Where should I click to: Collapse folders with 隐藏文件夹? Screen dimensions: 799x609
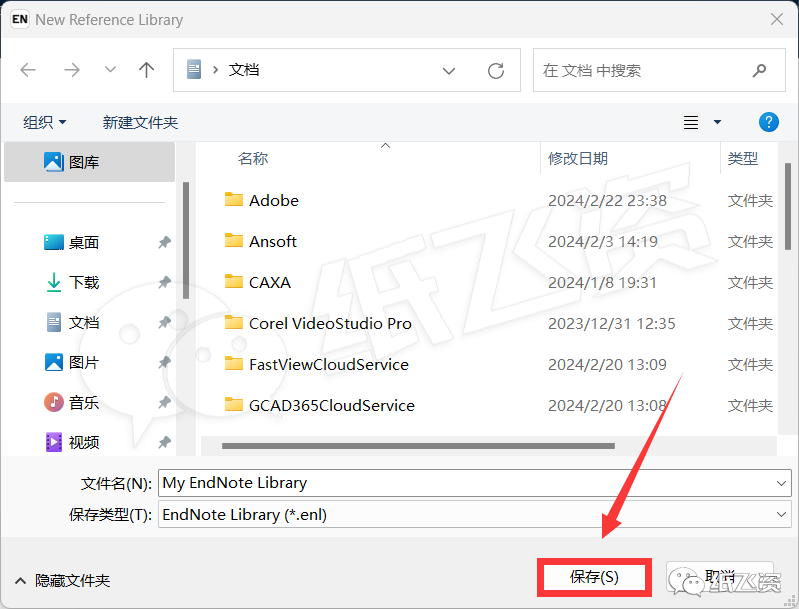point(63,580)
